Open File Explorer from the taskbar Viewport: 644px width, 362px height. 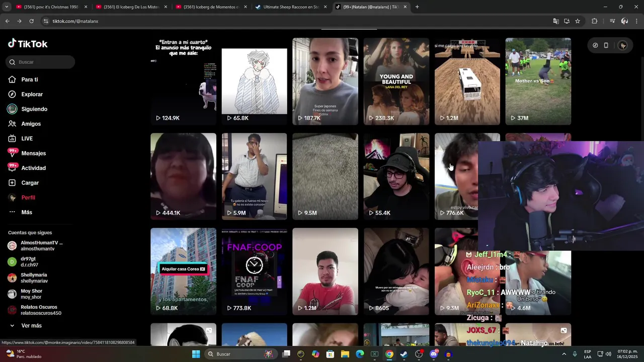pyautogui.click(x=345, y=354)
